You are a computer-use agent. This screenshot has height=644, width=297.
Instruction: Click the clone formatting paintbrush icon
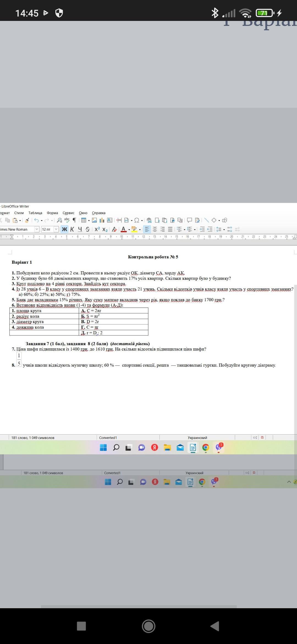[27, 220]
